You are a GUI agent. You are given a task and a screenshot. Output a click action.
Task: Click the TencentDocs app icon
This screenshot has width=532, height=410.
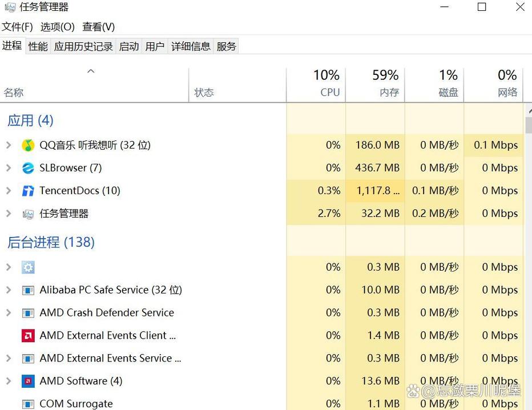(28, 191)
